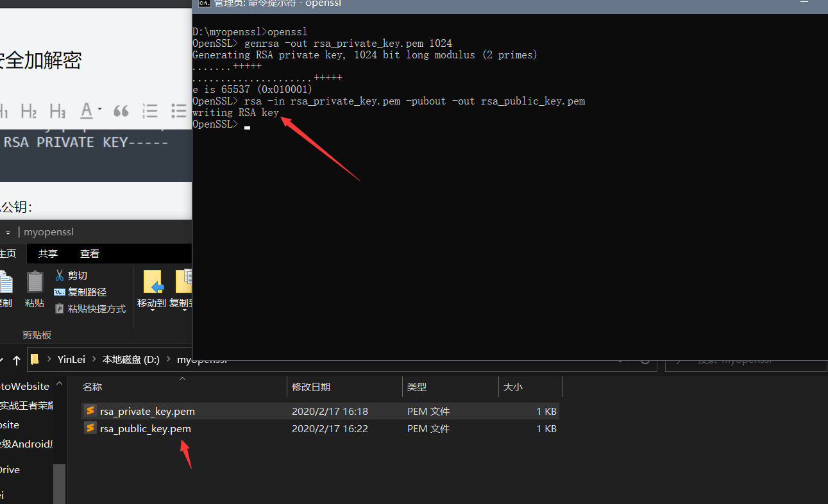
Task: Insert a bulleted list in the editor
Action: pyautogui.click(x=179, y=111)
